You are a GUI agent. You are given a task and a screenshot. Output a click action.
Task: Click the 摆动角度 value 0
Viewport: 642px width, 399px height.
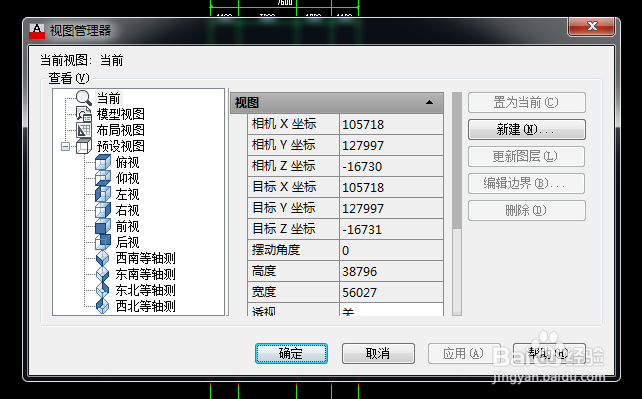click(391, 250)
